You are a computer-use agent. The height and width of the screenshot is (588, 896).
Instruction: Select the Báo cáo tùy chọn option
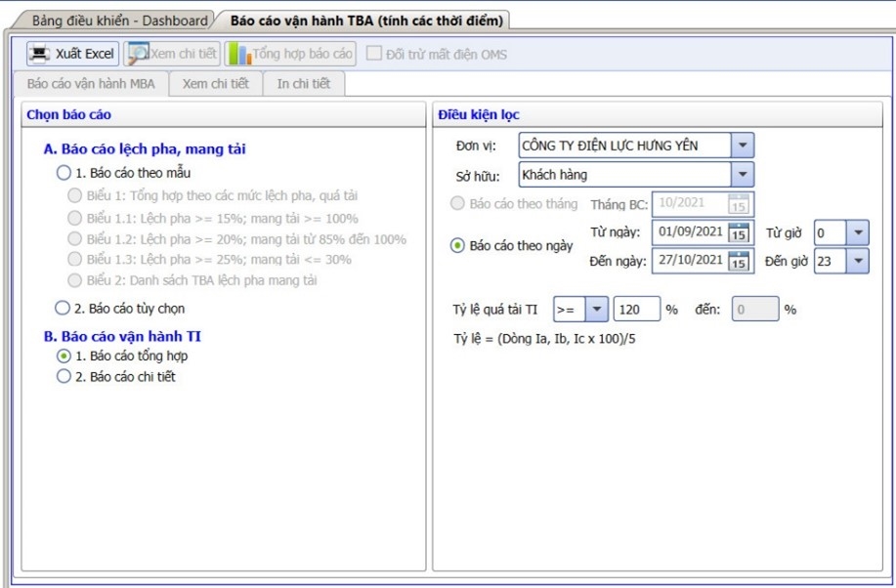pyautogui.click(x=64, y=309)
